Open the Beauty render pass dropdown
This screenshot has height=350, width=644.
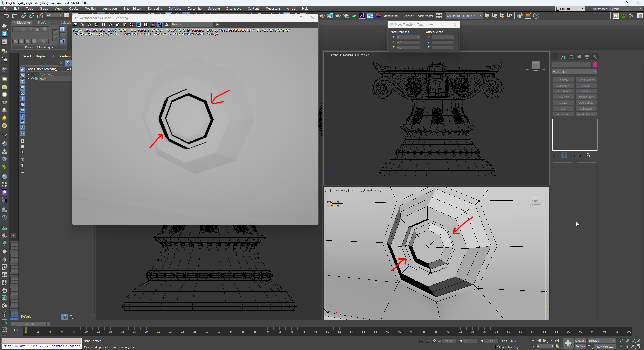(x=192, y=25)
